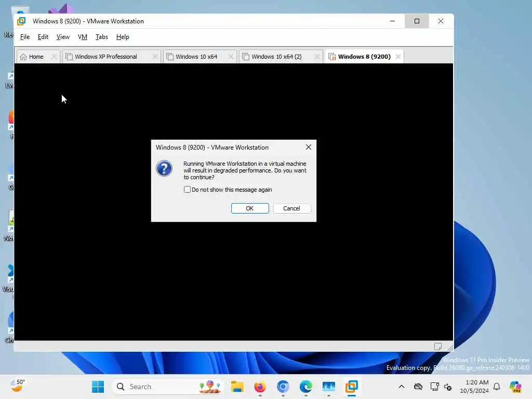The height and width of the screenshot is (399, 532).
Task: Open the clock and date flyout
Action: 474,387
